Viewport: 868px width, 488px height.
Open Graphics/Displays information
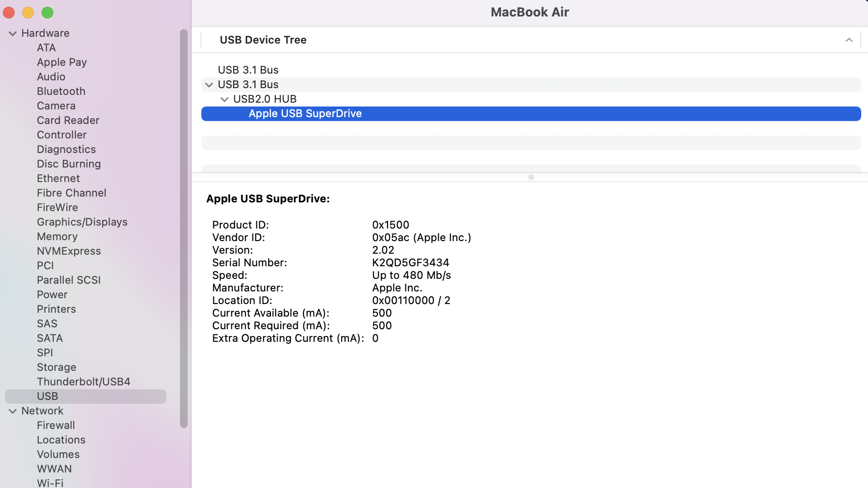82,222
